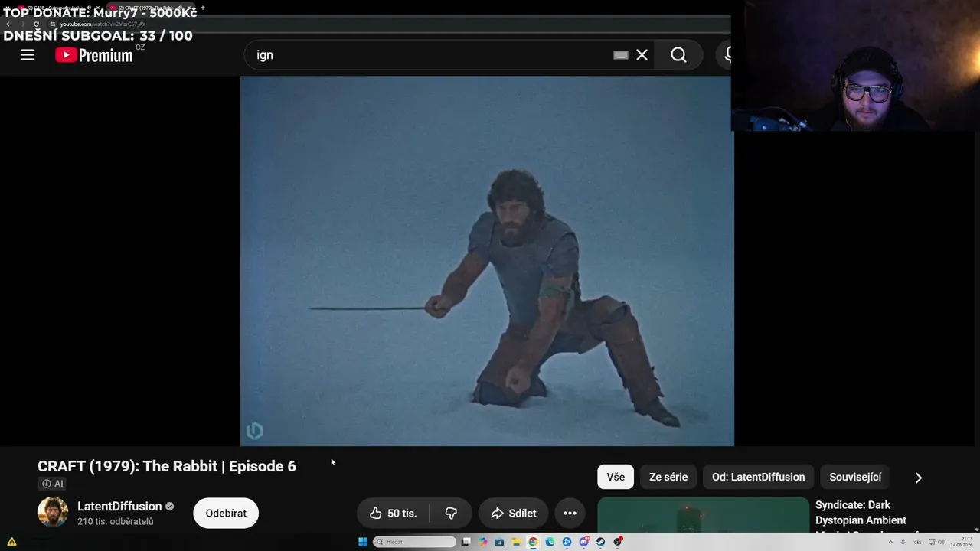The height and width of the screenshot is (551, 980).
Task: Open LatentDiffusion channel name link
Action: (119, 507)
